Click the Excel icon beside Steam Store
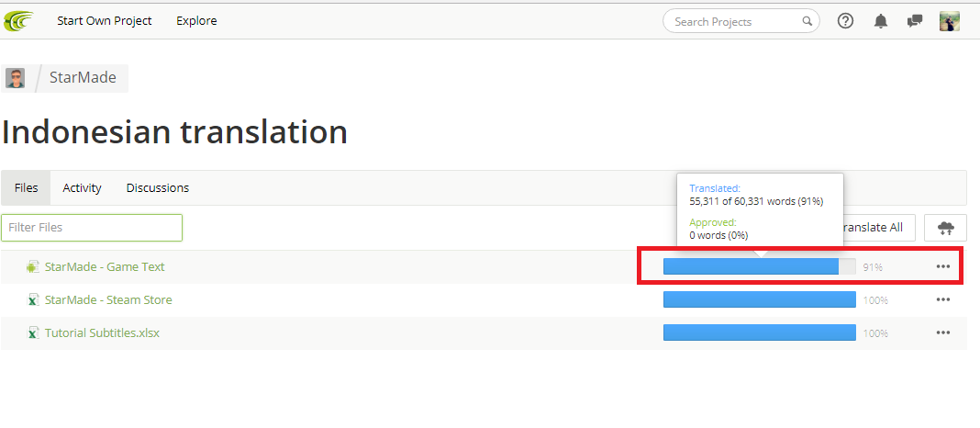 [x=33, y=300]
